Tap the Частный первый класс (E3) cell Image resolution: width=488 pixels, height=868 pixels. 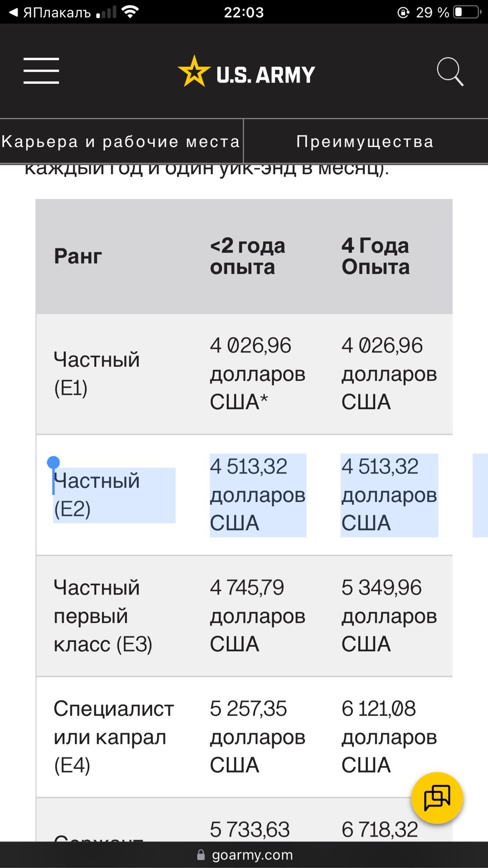(x=103, y=616)
